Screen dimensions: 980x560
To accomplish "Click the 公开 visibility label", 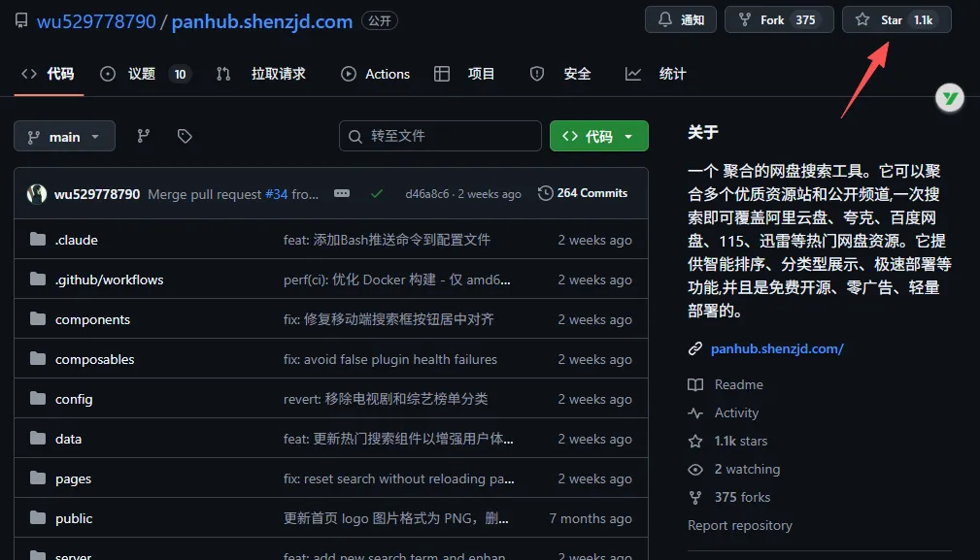I will click(380, 20).
